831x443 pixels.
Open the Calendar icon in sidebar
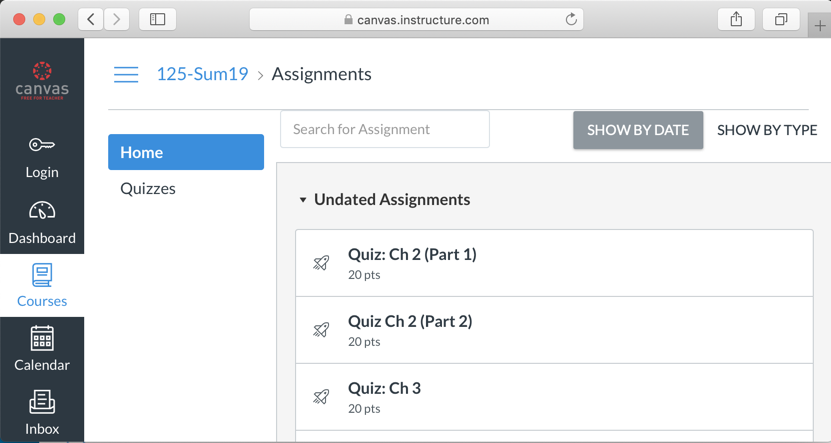[x=42, y=339]
